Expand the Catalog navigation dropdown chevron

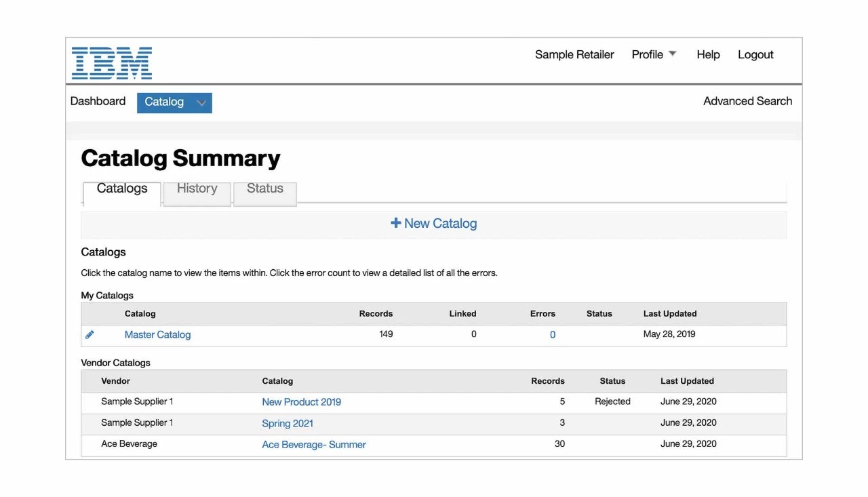click(201, 102)
